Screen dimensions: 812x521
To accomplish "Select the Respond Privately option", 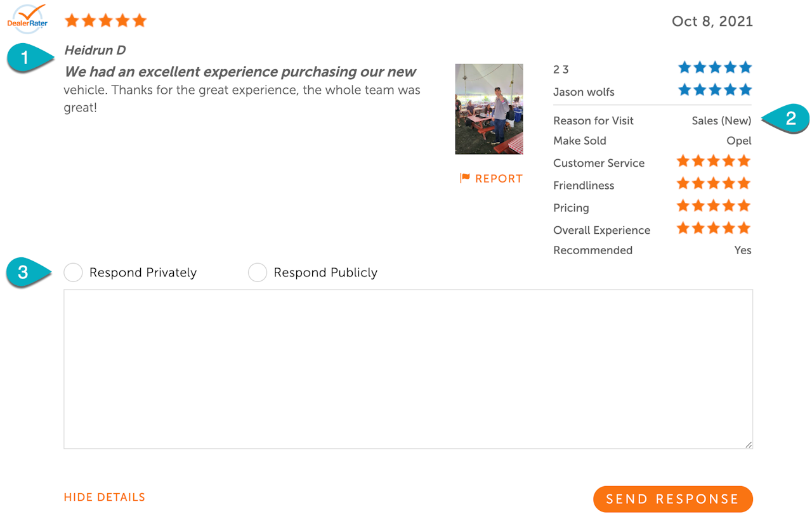I will tap(74, 273).
